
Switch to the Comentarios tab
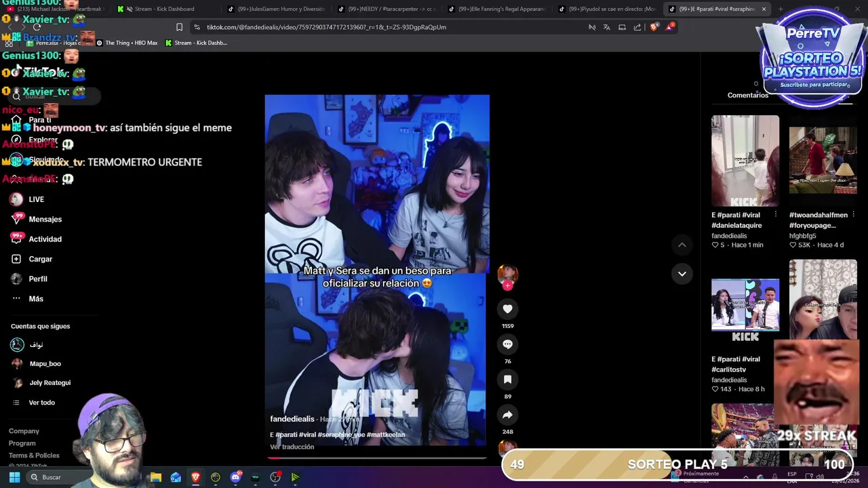point(748,95)
